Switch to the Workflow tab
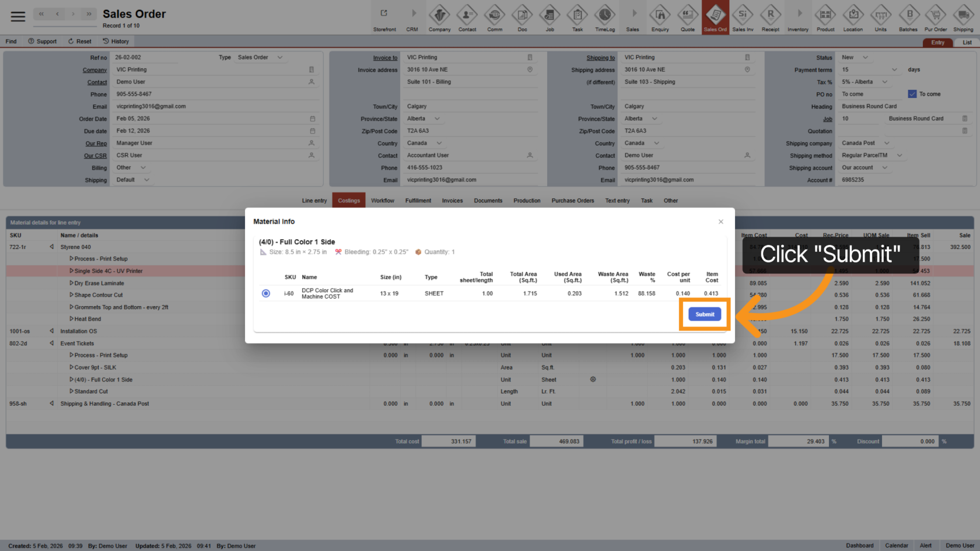This screenshot has height=551, width=980. click(383, 201)
